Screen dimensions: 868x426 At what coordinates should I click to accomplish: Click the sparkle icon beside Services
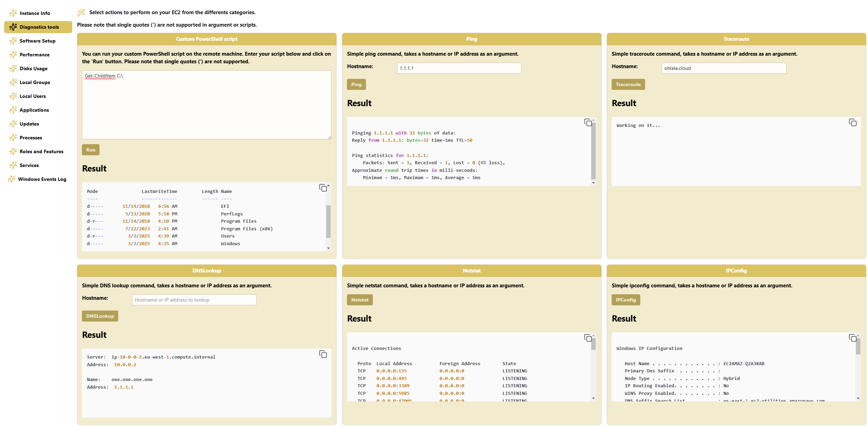pos(13,165)
